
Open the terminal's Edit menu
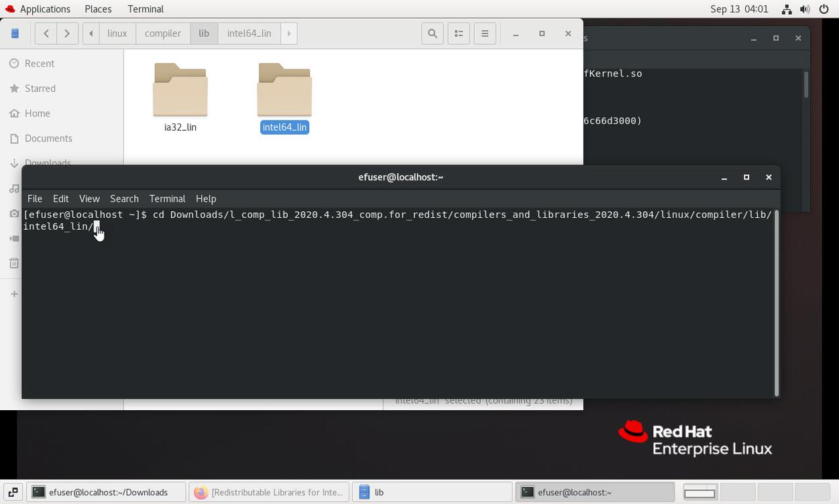pos(60,199)
